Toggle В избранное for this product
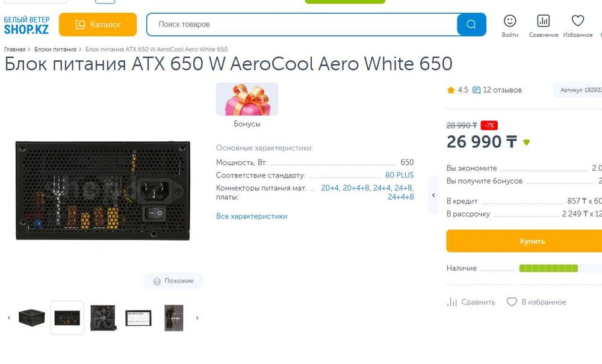The height and width of the screenshot is (364, 602). (536, 302)
